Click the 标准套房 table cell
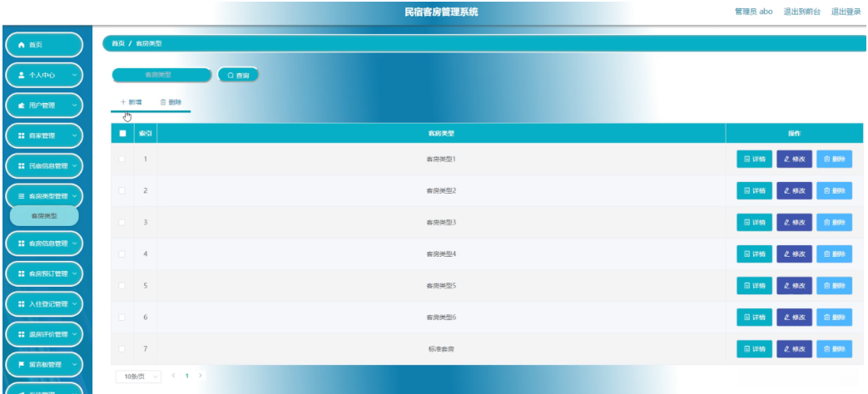The width and height of the screenshot is (868, 394). pyautogui.click(x=441, y=348)
